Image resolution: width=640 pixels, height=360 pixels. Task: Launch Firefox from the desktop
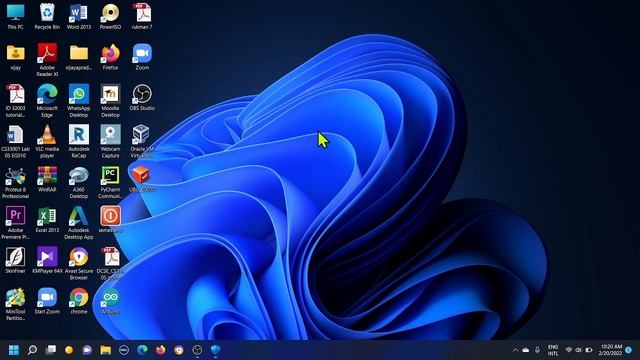111,57
